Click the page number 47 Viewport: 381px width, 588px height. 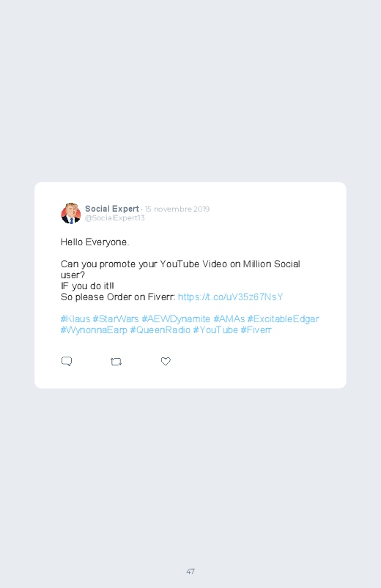click(x=190, y=571)
